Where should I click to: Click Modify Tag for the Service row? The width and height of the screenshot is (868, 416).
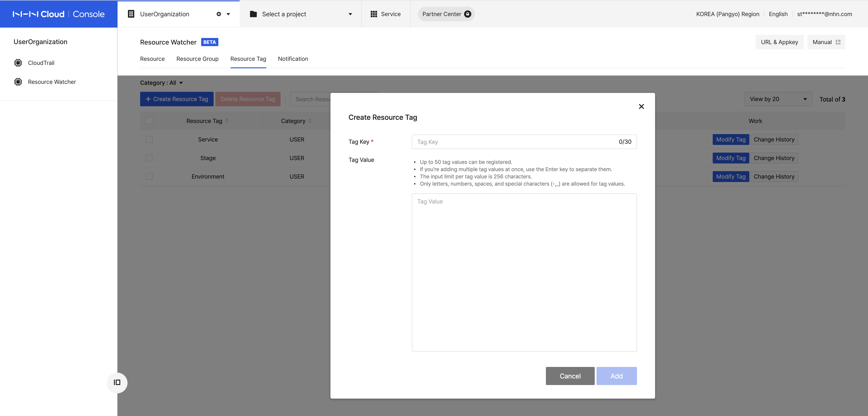click(731, 139)
